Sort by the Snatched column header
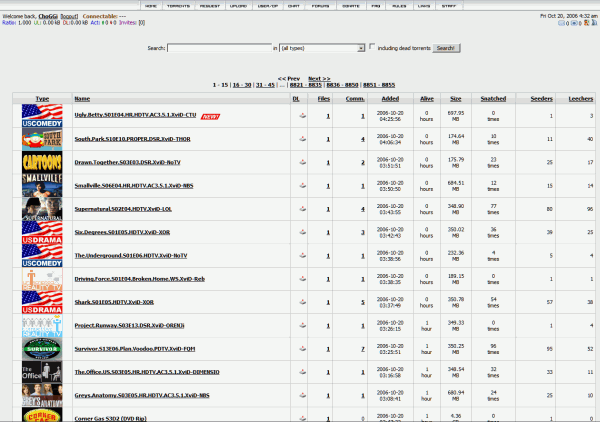Screen dimensions: 600x422 (x=493, y=99)
